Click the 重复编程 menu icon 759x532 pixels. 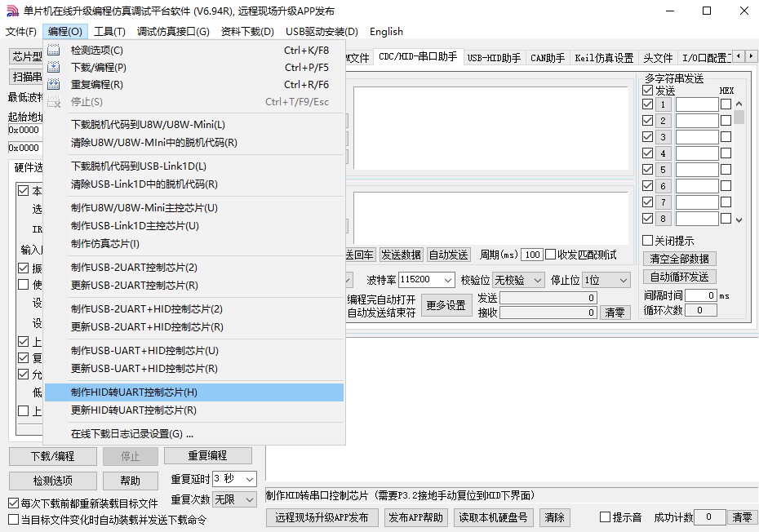click(x=54, y=84)
